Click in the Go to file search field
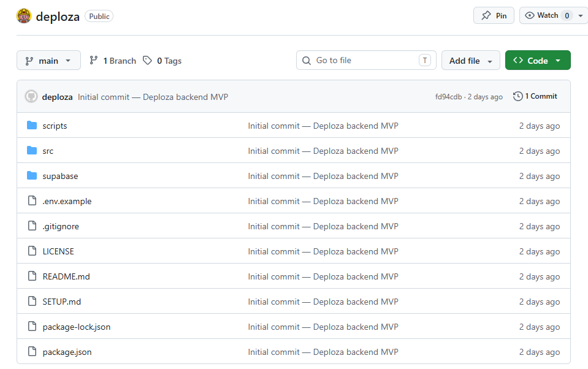 [x=366, y=60]
